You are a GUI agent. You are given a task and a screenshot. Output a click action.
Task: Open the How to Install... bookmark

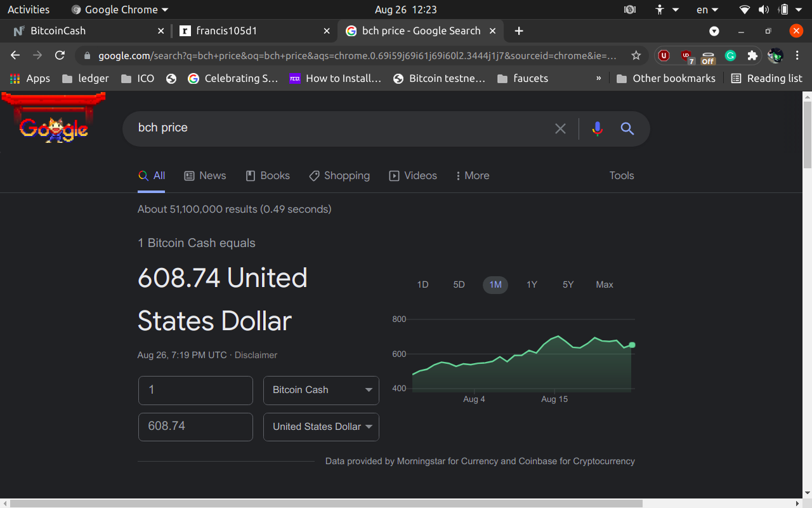(x=335, y=79)
